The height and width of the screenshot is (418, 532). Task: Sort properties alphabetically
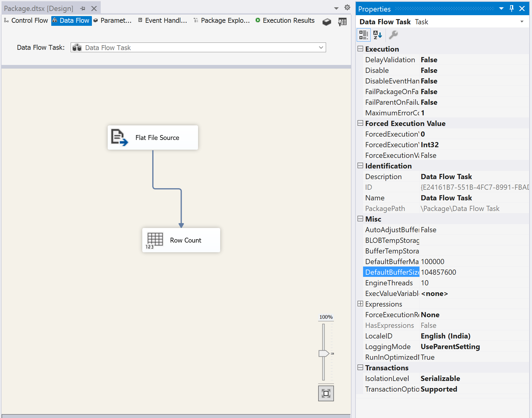tap(377, 35)
